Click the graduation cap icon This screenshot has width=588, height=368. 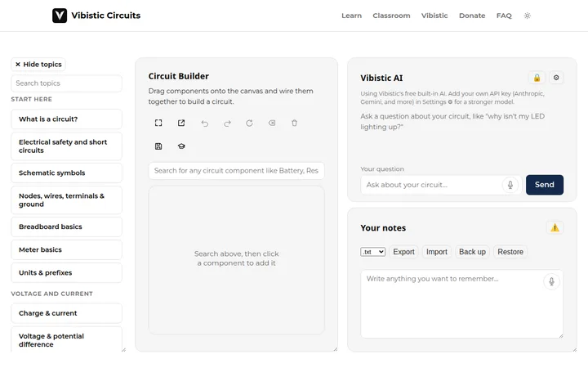coord(181,146)
